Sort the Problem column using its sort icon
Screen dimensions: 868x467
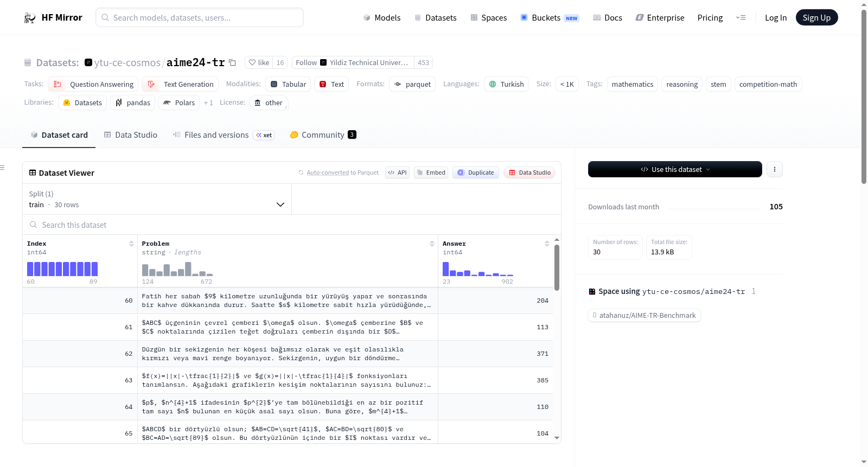click(432, 244)
